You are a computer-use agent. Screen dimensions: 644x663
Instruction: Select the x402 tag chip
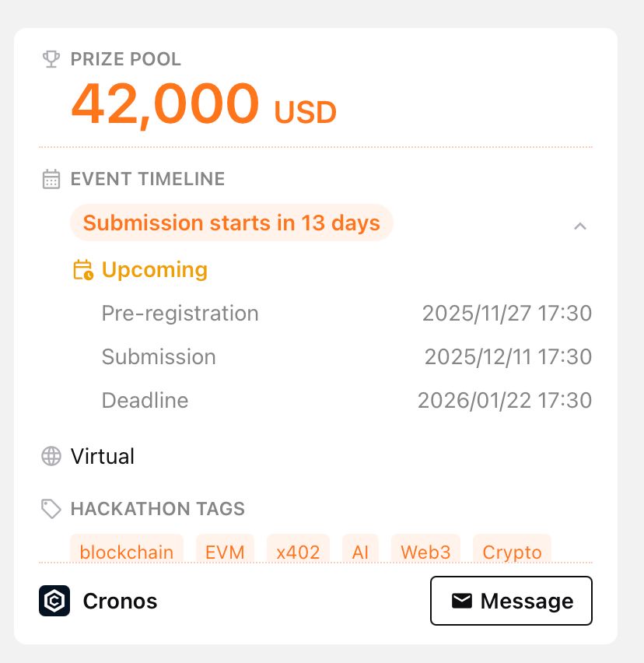pos(298,552)
